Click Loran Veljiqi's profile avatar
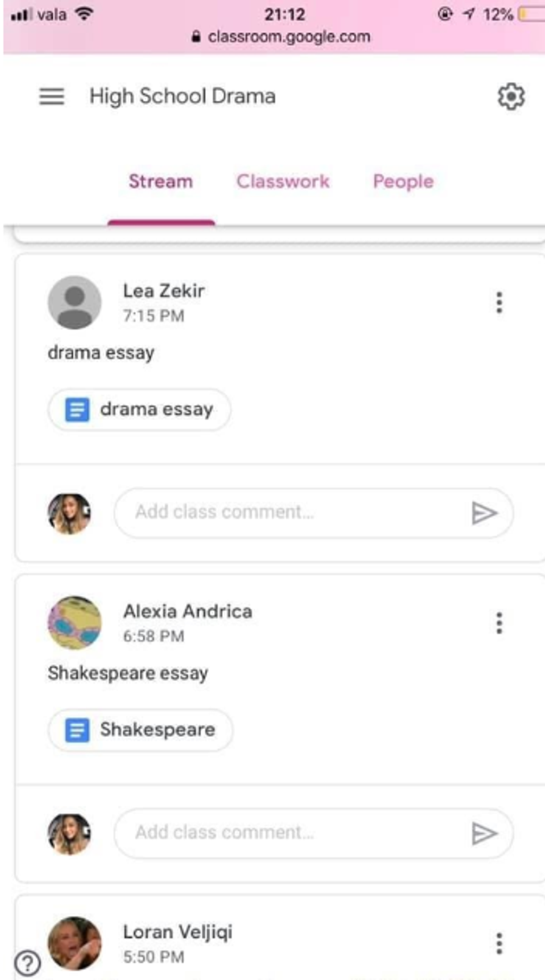This screenshot has width=545, height=980. coord(75,943)
